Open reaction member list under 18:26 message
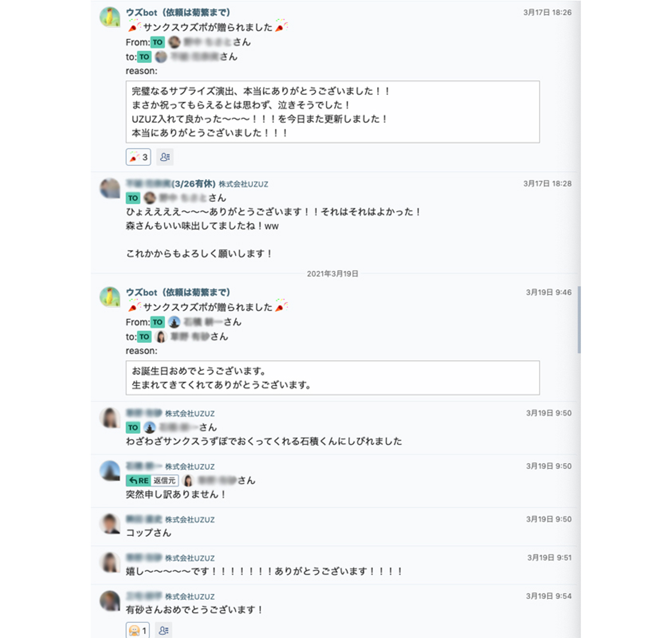This screenshot has width=672, height=638. 165,157
